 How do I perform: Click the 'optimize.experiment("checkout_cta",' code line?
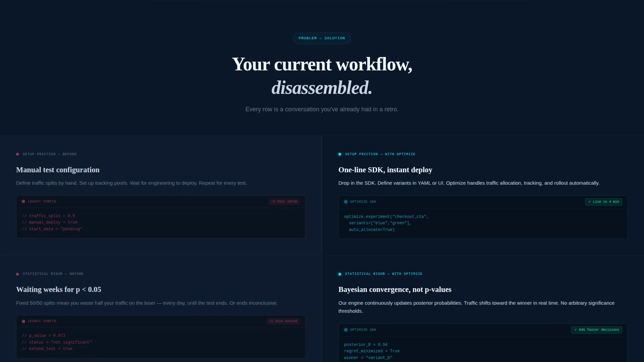(386, 217)
